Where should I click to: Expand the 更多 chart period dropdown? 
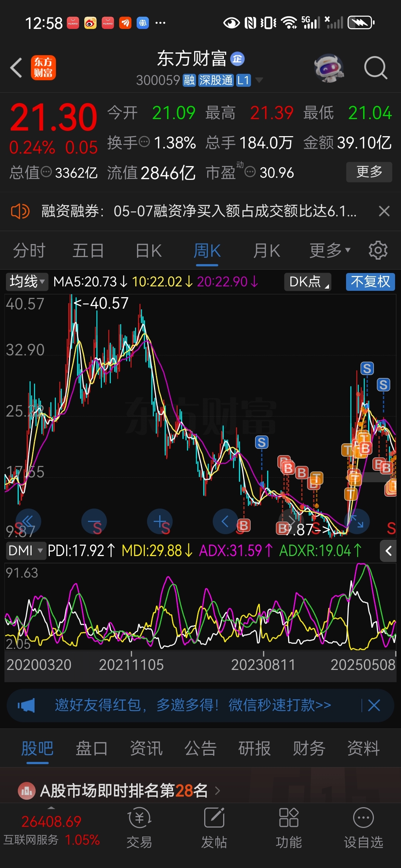(x=330, y=250)
